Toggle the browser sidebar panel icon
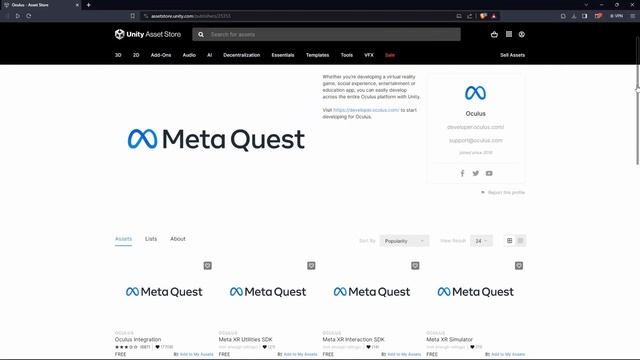This screenshot has width=640, height=360. point(584,16)
